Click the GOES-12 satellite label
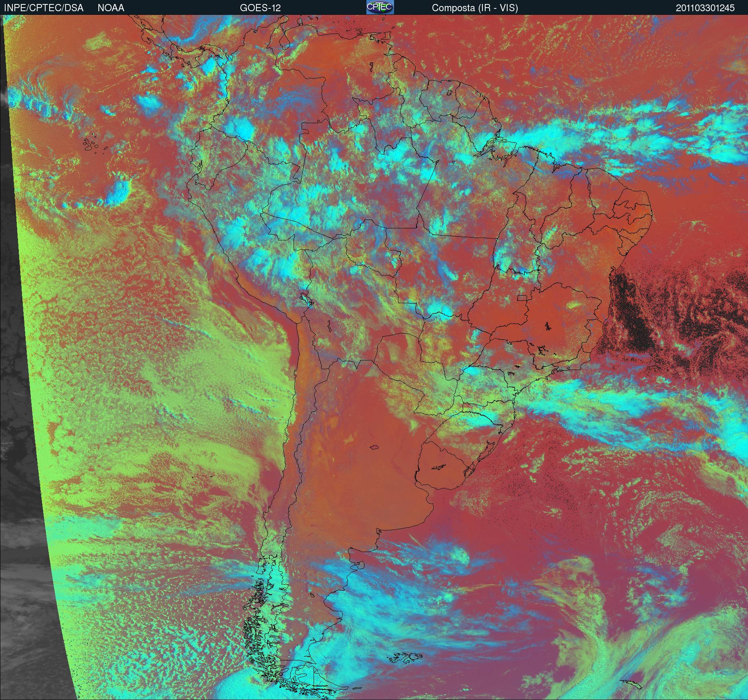 pyautogui.click(x=260, y=8)
